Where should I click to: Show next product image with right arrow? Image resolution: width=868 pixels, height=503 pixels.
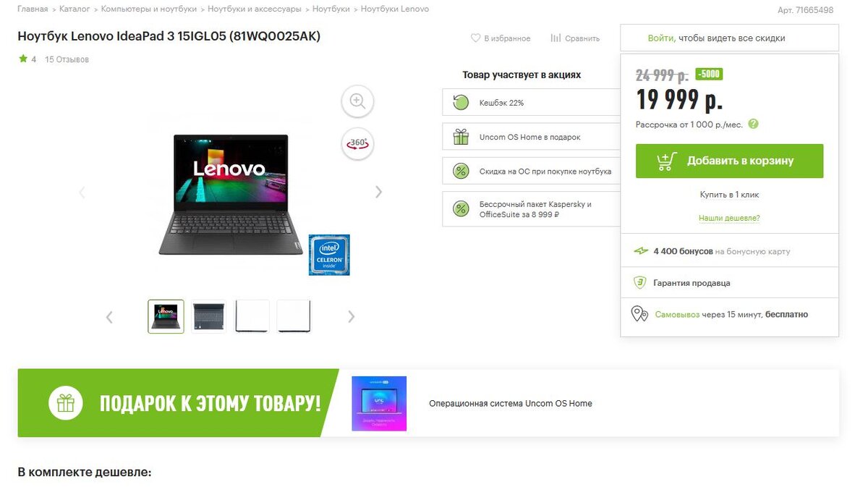378,192
